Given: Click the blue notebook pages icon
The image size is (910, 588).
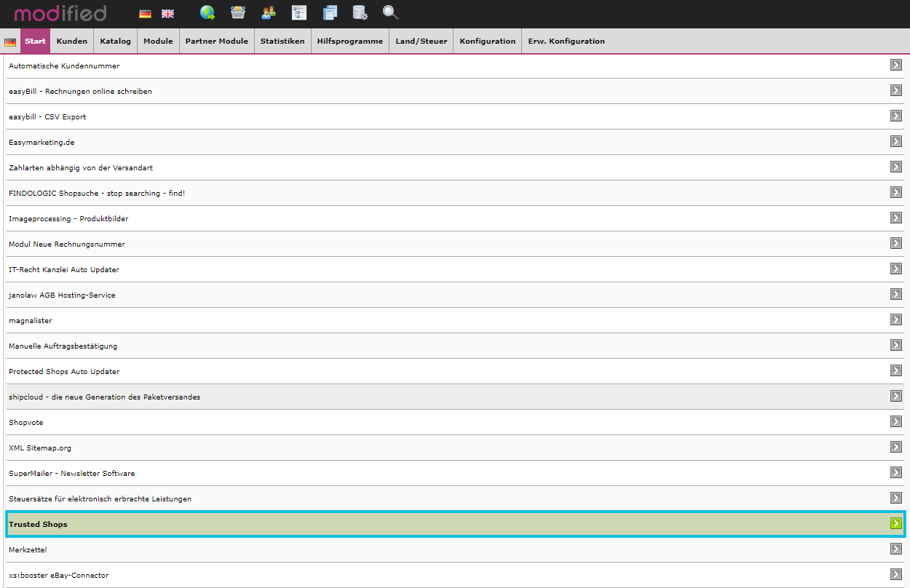Looking at the screenshot, I should pyautogui.click(x=330, y=12).
